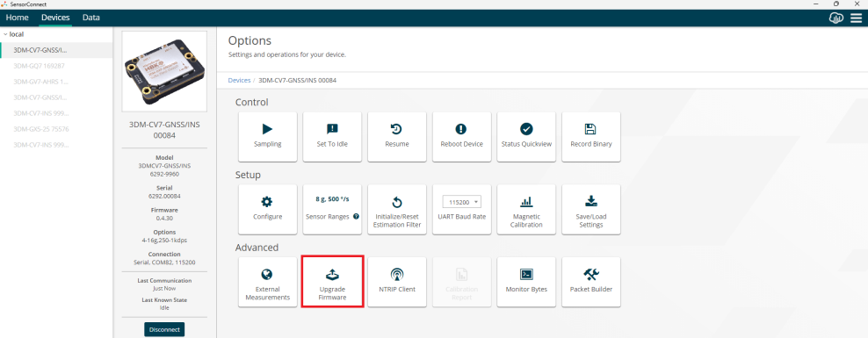This screenshot has width=868, height=338.
Task: Open Sensor Ranges tile
Action: [x=332, y=209]
